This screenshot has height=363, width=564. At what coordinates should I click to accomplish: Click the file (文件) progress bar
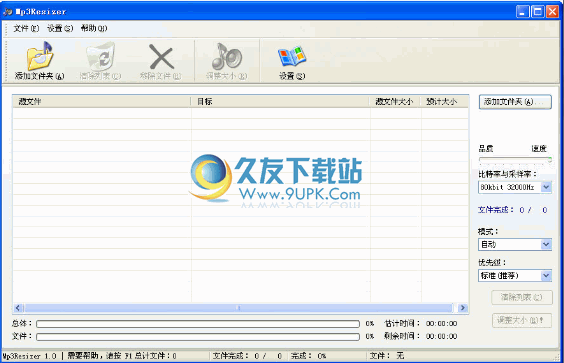pyautogui.click(x=198, y=336)
